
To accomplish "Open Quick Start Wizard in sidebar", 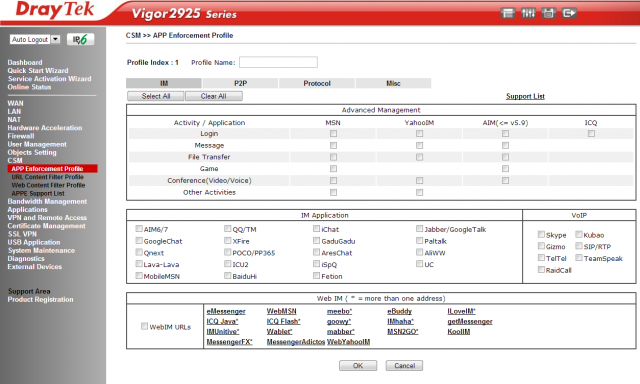I will click(x=38, y=71).
